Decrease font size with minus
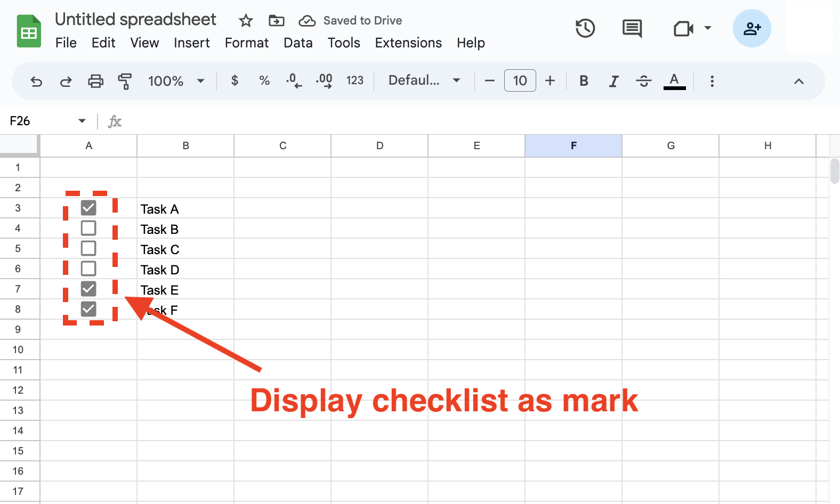Image resolution: width=840 pixels, height=504 pixels. [x=490, y=81]
